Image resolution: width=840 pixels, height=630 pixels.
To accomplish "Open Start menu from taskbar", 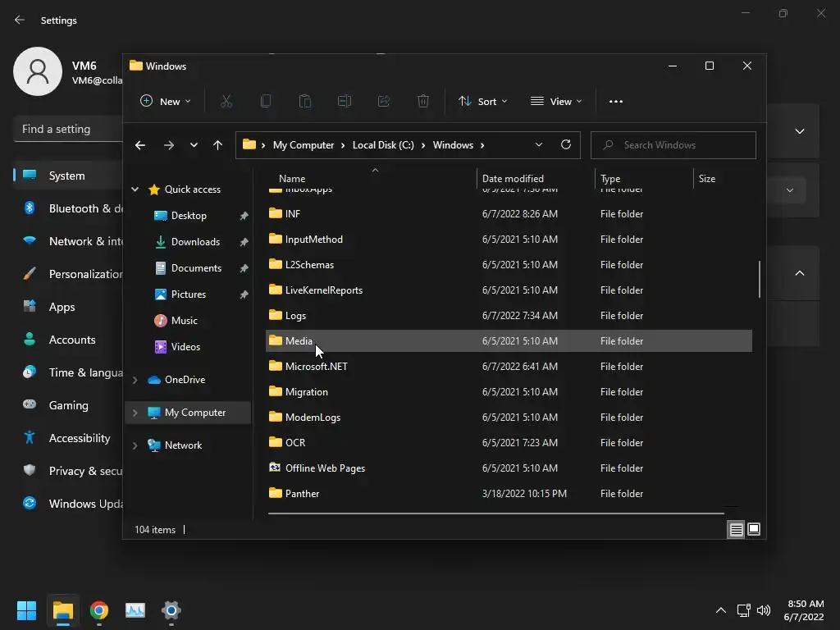I will pyautogui.click(x=26, y=610).
